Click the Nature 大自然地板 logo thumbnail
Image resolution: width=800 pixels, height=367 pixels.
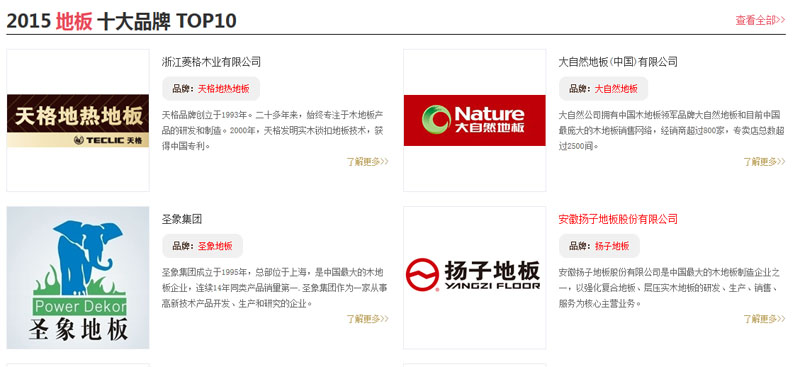(x=474, y=120)
